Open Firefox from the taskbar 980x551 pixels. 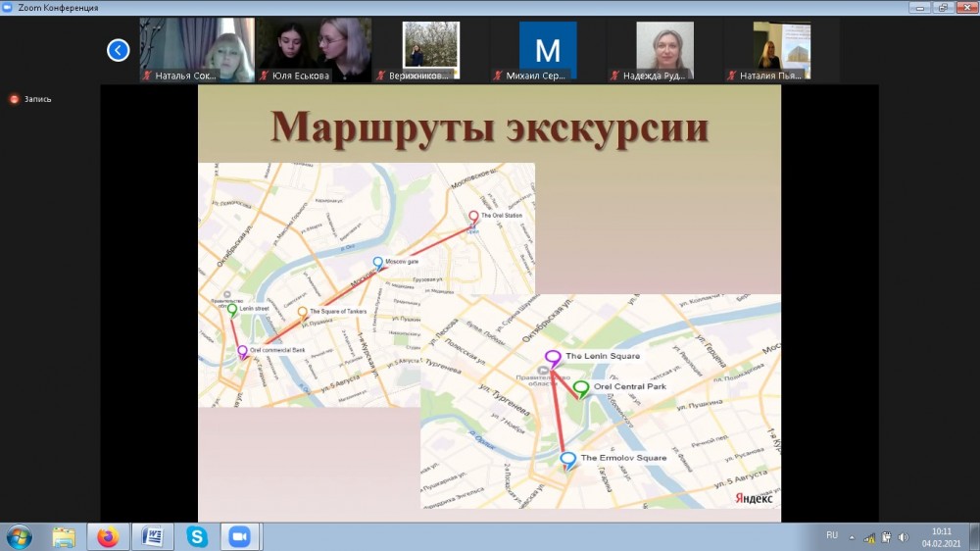[x=108, y=537]
